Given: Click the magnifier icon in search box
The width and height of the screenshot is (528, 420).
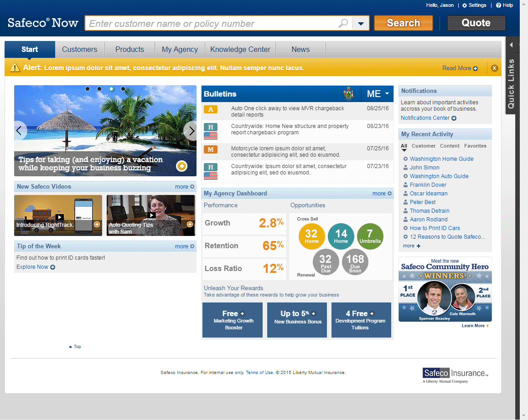Looking at the screenshot, I should (x=343, y=23).
